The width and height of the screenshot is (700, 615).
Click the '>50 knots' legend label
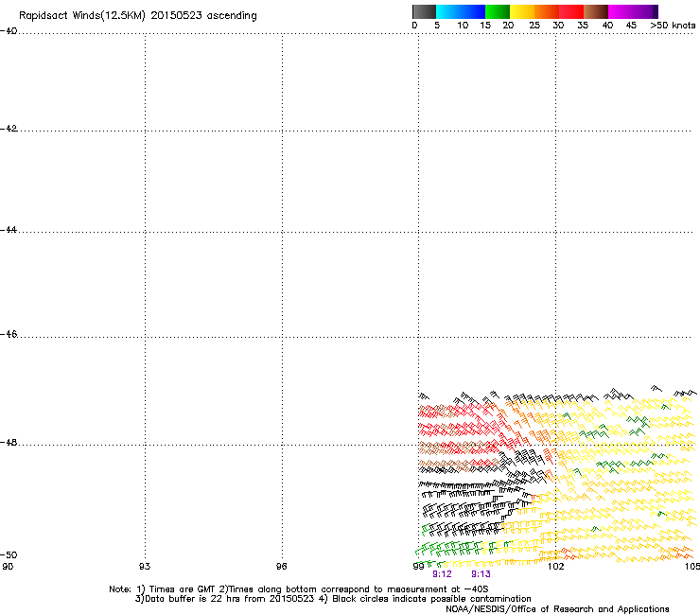(x=673, y=26)
